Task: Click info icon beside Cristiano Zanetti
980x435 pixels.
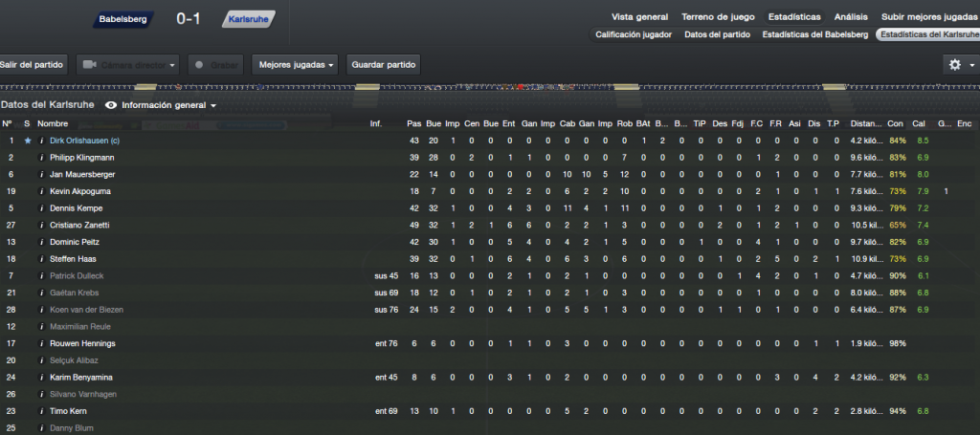Action: 41,226
